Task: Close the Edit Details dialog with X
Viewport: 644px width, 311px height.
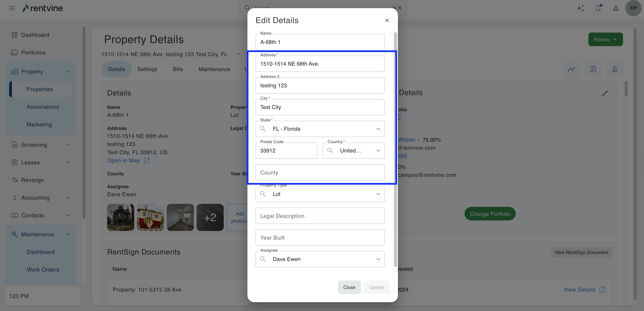Action: point(387,20)
